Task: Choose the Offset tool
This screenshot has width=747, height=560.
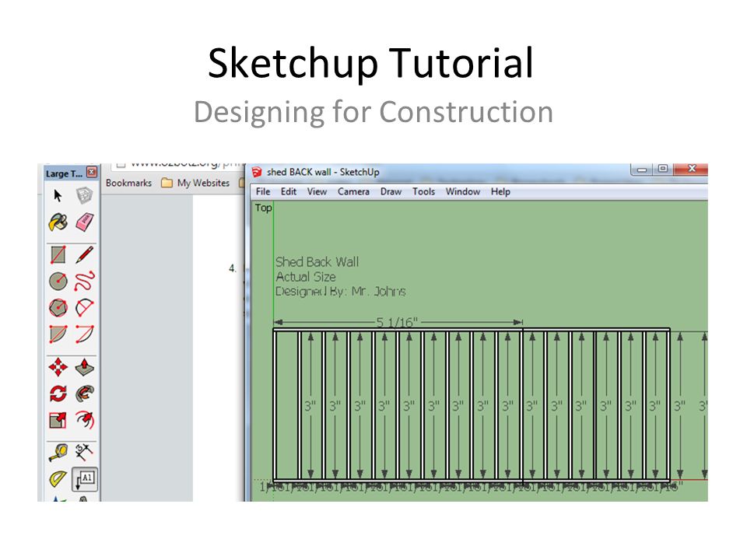Action: click(84, 420)
